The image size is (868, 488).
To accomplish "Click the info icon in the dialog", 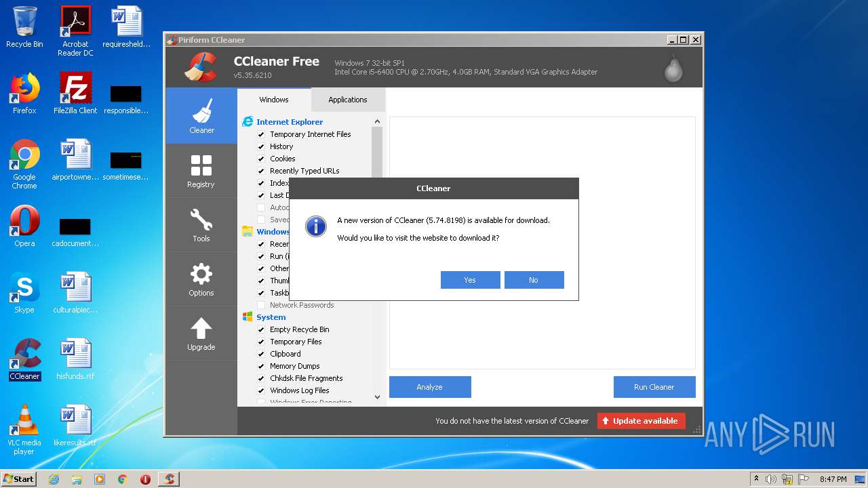I will tap(316, 226).
